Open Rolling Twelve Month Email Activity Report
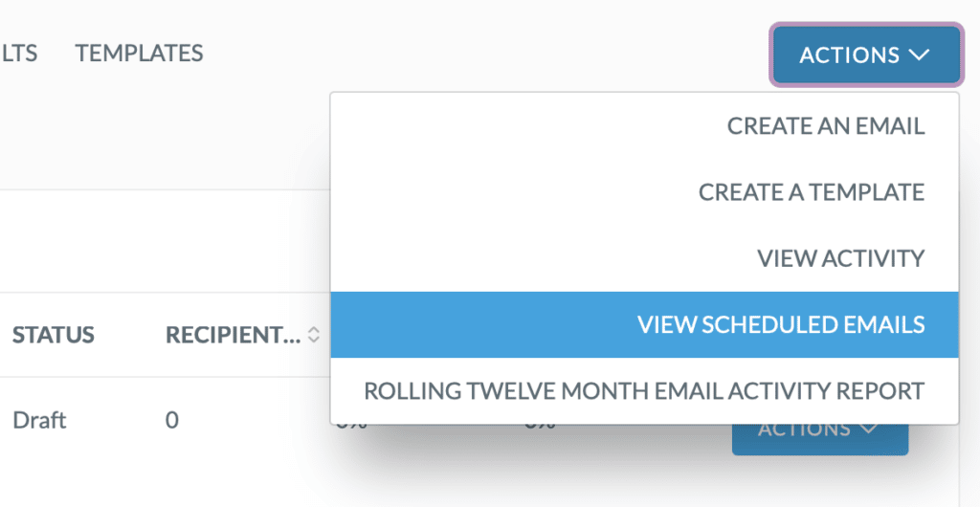Image resolution: width=980 pixels, height=507 pixels. click(644, 391)
